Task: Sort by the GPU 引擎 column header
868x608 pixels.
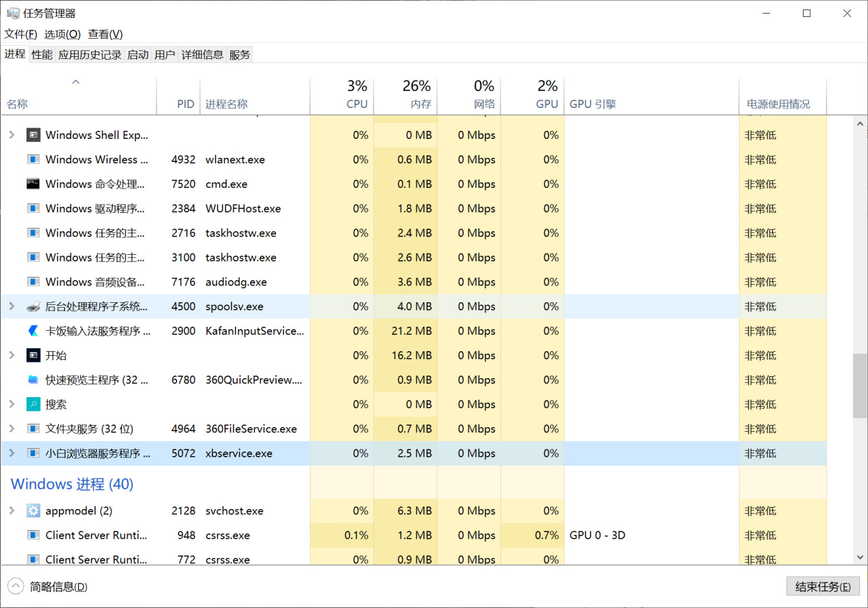Action: [x=652, y=96]
